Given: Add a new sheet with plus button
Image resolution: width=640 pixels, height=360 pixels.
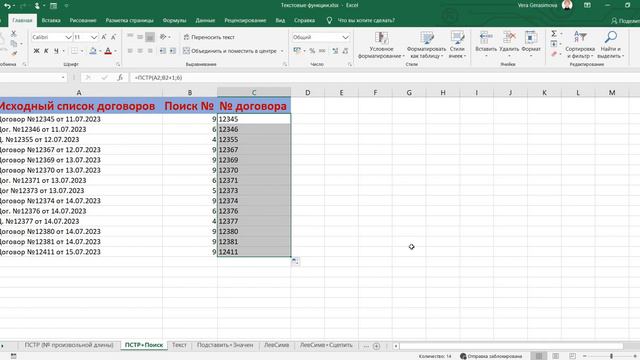Looking at the screenshot, I should click(376, 346).
